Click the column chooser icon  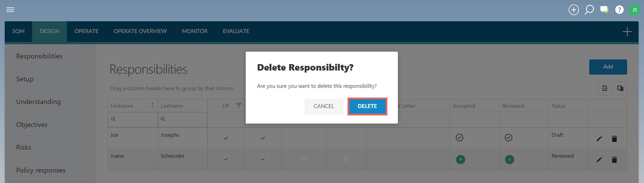coord(620,88)
